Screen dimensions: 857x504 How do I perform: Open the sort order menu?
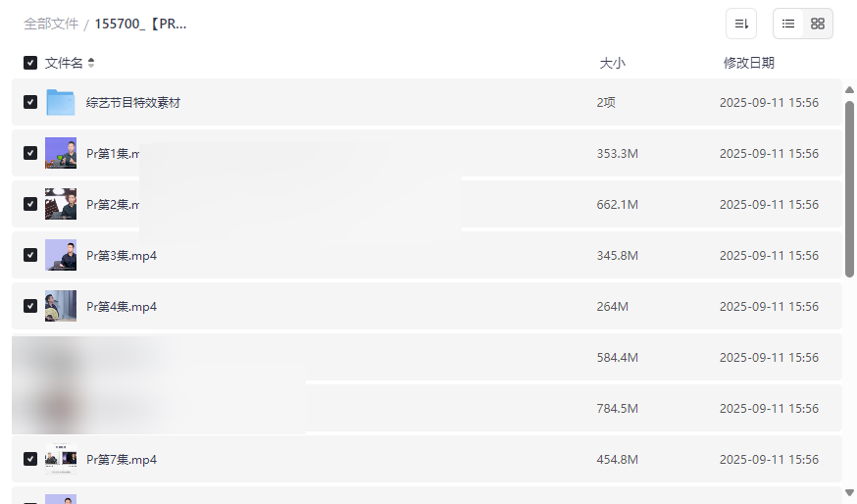(741, 24)
